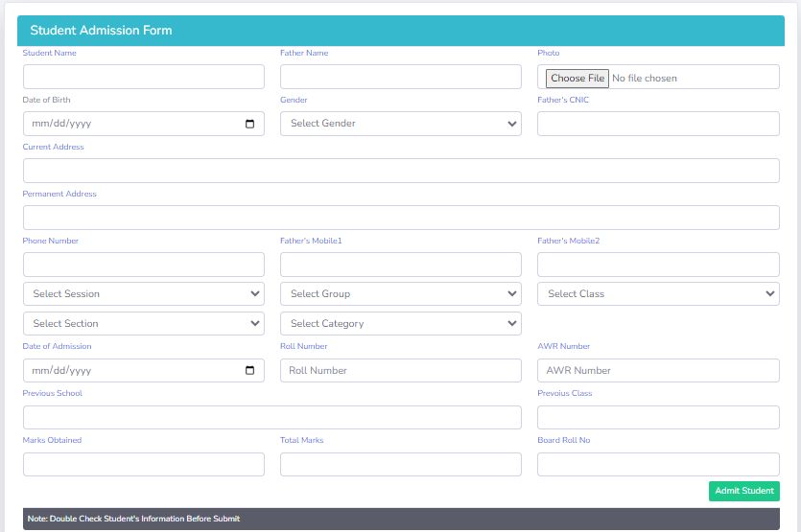Click the AWR Number input field

tap(657, 371)
